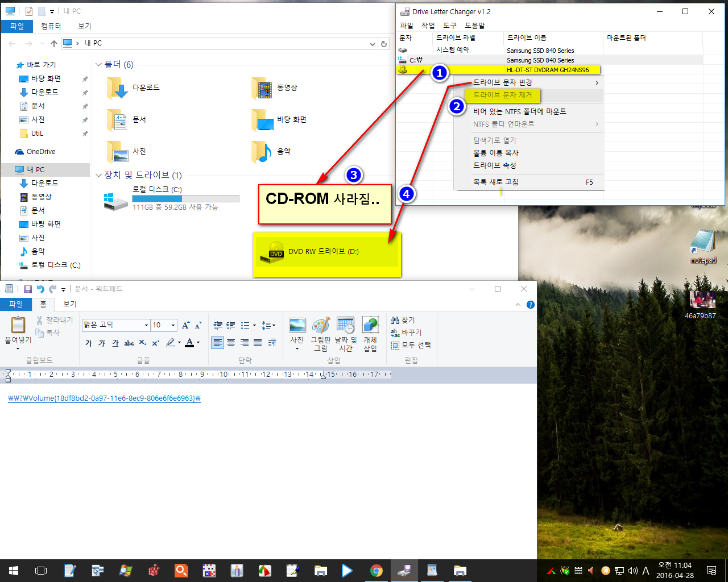Click the 잘라내기 scissors icon
This screenshot has height=582, width=728.
click(40, 321)
